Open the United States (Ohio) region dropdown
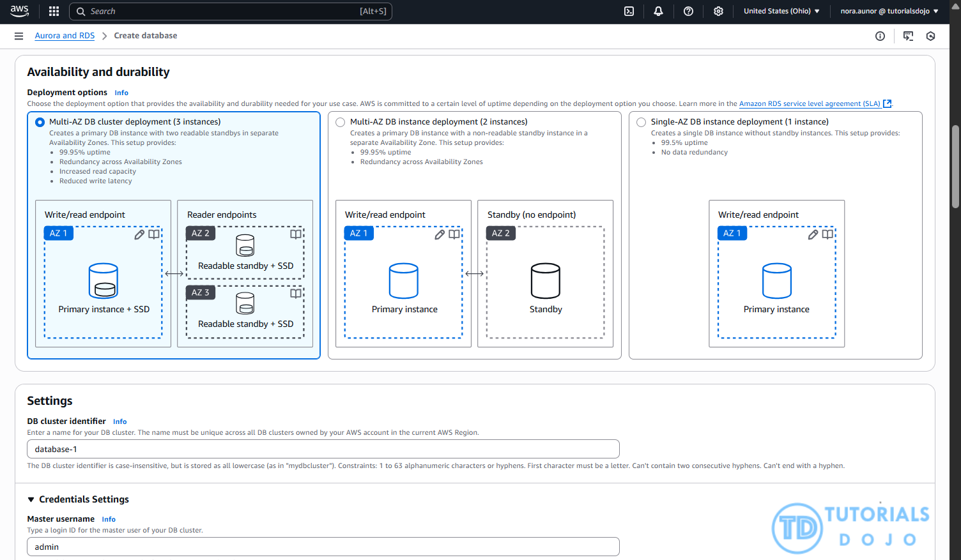 click(781, 11)
